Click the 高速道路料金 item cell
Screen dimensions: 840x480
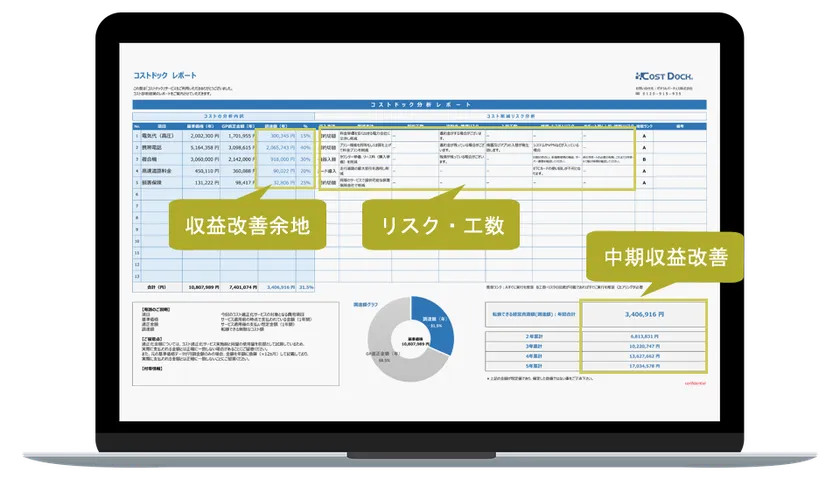click(161, 171)
